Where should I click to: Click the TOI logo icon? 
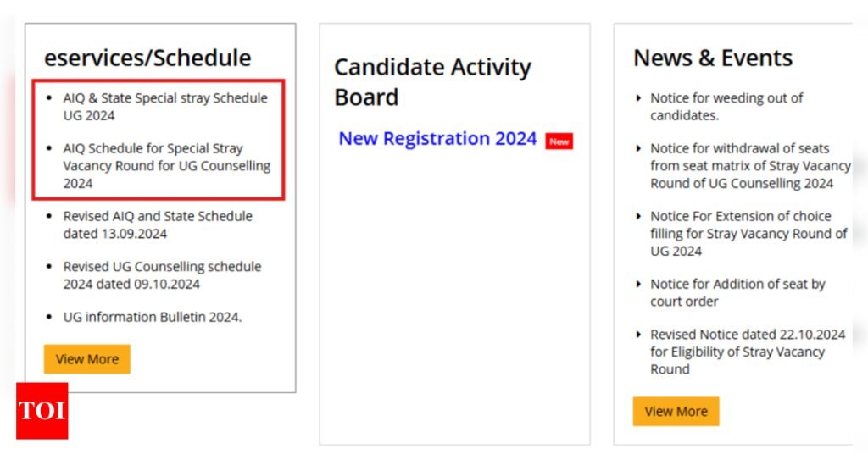pos(42,411)
